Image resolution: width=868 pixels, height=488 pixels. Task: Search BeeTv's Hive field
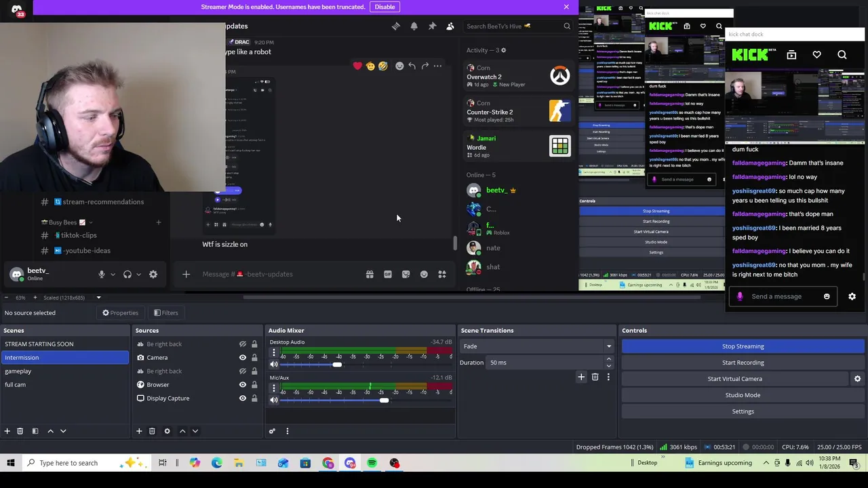point(518,26)
